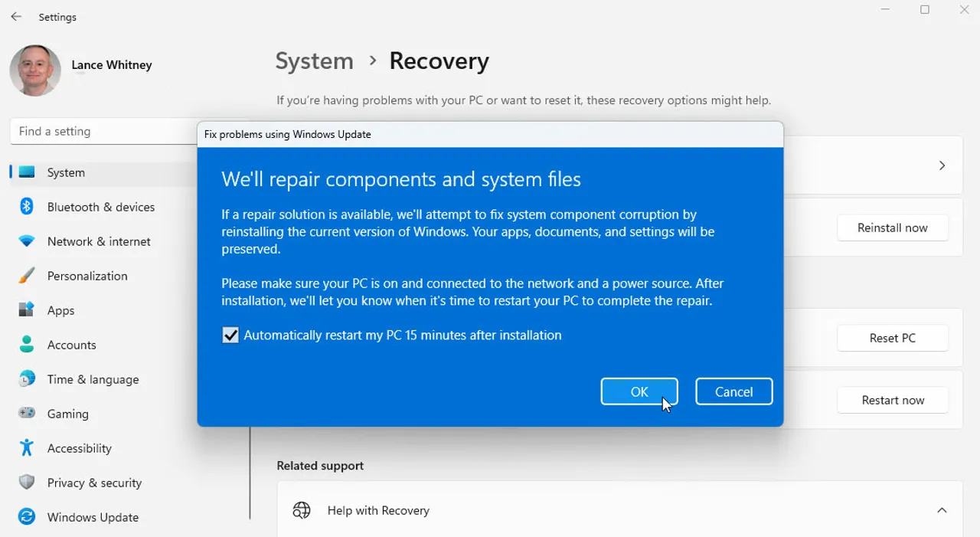Click the Related support heading
This screenshot has width=980, height=537.
[x=320, y=466]
